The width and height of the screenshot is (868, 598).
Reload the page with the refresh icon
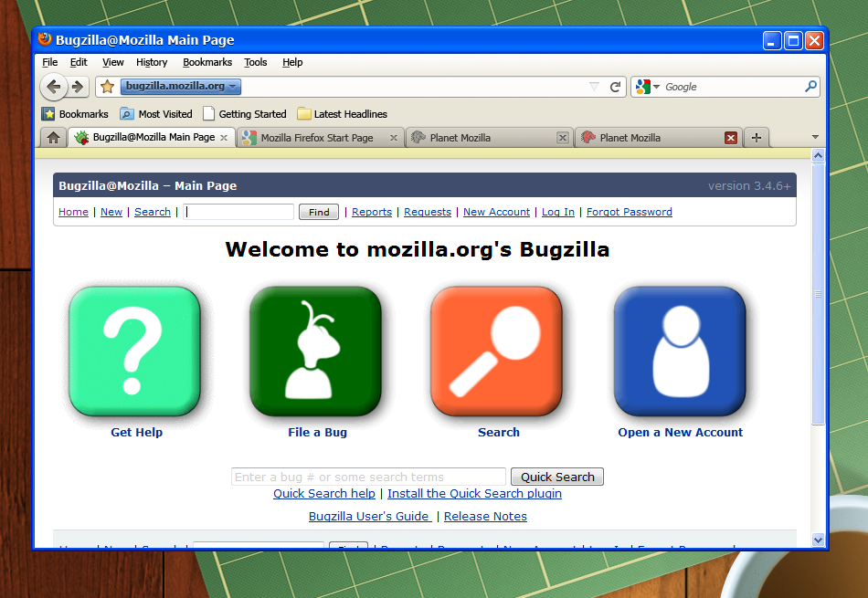click(615, 87)
